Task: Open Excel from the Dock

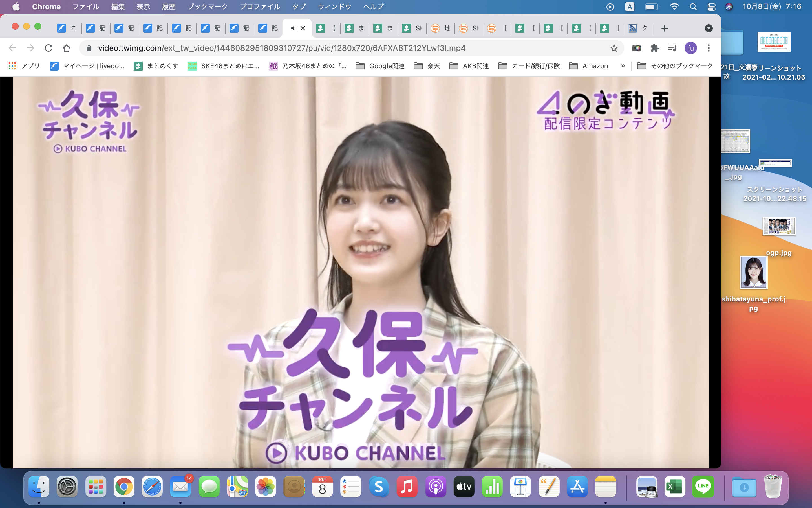Action: [675, 487]
